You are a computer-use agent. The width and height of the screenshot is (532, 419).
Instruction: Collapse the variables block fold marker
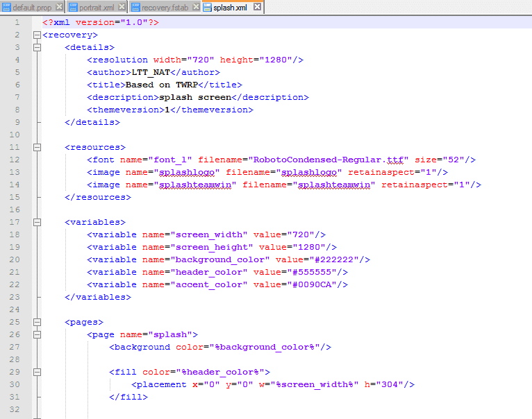tap(37, 223)
